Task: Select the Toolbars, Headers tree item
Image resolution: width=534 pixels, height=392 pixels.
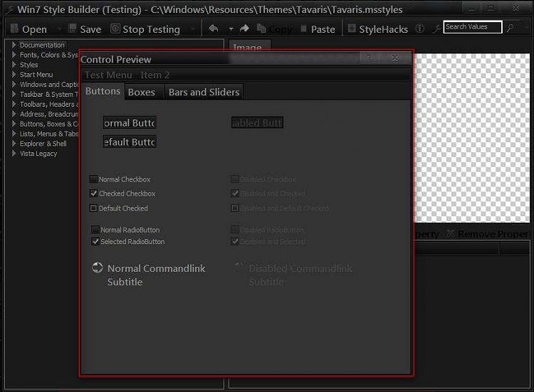Action: click(49, 104)
